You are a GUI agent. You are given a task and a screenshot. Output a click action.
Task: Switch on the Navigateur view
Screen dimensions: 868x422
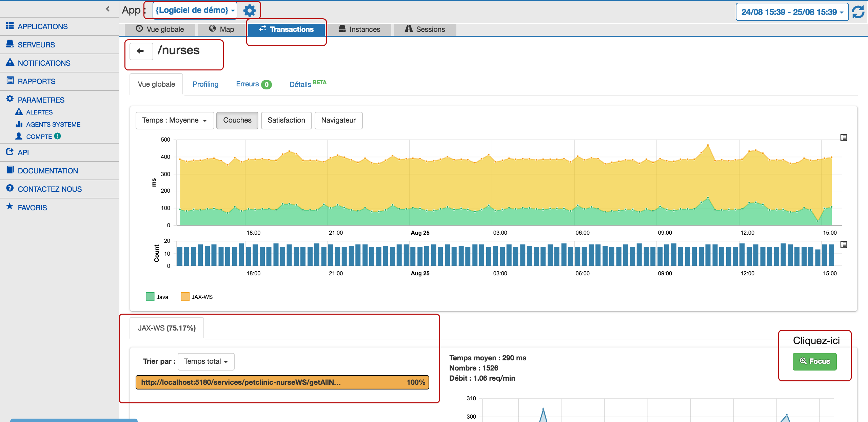[x=338, y=120]
